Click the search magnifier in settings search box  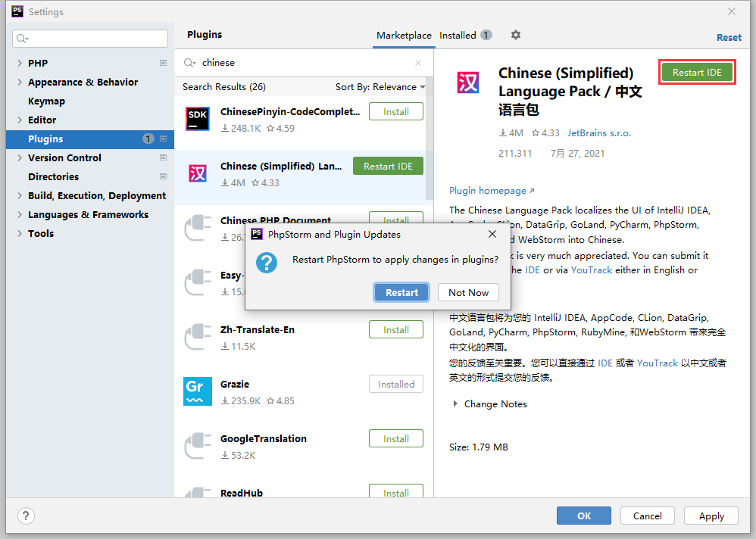(22, 39)
